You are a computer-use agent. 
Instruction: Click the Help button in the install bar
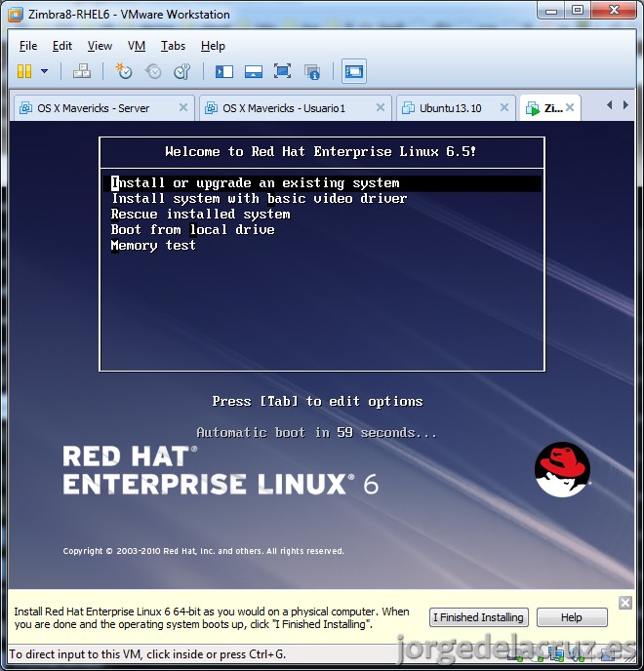(x=572, y=617)
